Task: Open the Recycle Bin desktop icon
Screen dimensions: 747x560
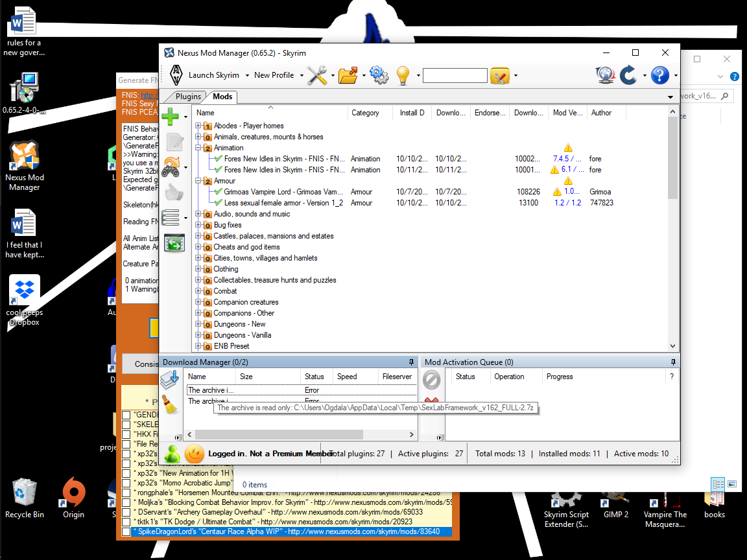Action: (x=24, y=498)
